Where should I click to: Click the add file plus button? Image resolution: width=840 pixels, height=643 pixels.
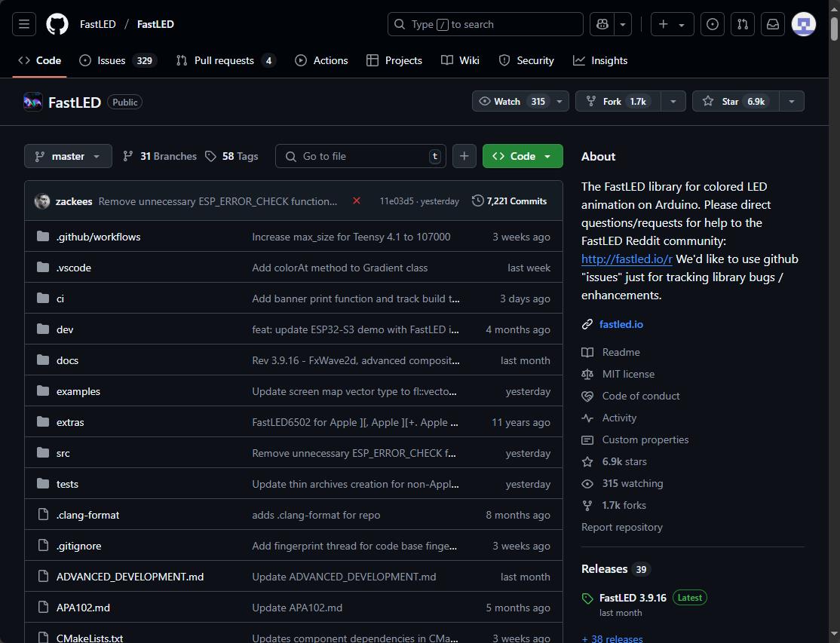[x=464, y=156]
